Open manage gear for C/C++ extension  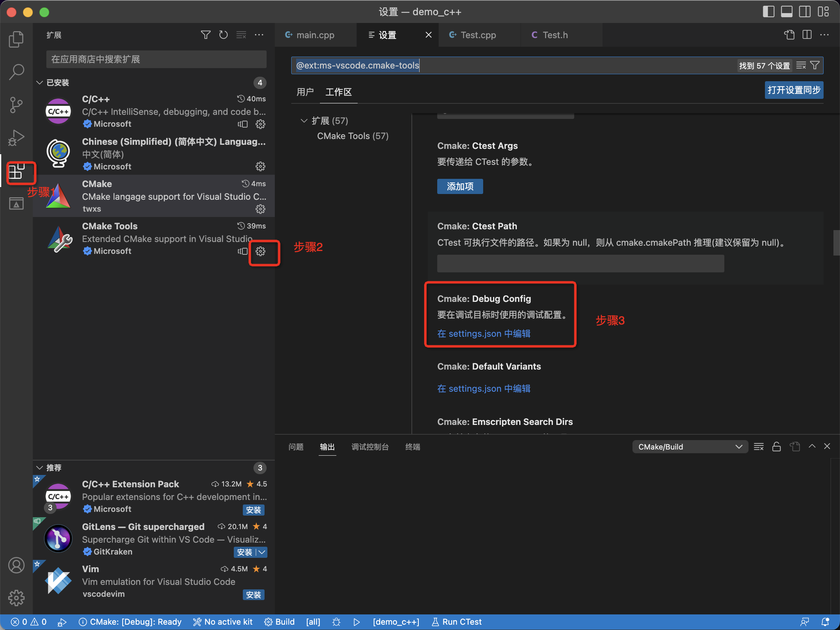260,124
